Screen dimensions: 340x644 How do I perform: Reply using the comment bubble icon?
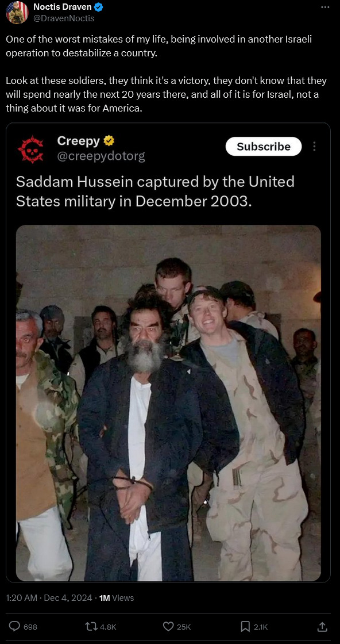pos(15,626)
